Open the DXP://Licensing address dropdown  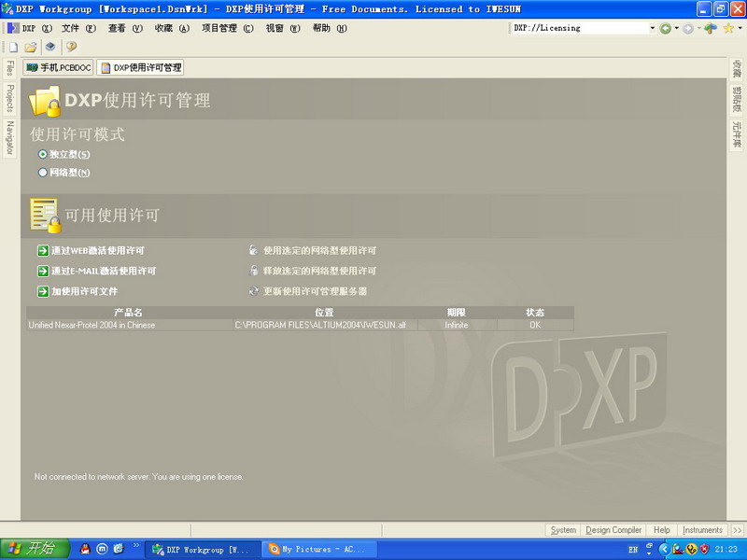click(653, 28)
